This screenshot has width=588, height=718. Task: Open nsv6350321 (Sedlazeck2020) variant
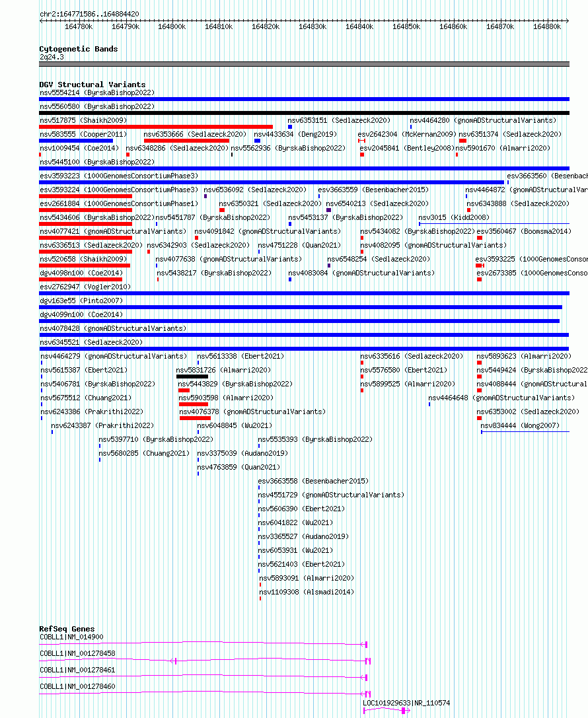[270, 203]
